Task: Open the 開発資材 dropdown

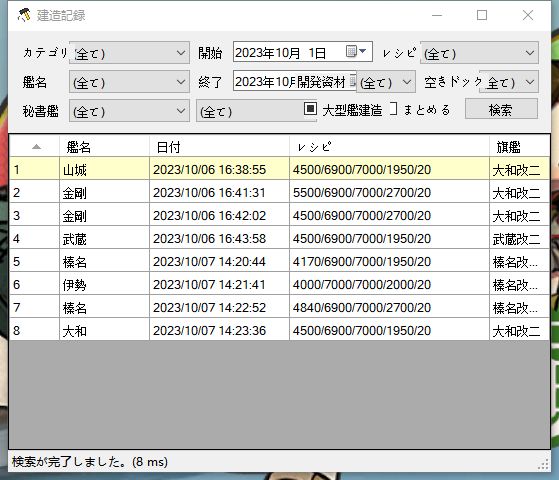Action: 386,82
